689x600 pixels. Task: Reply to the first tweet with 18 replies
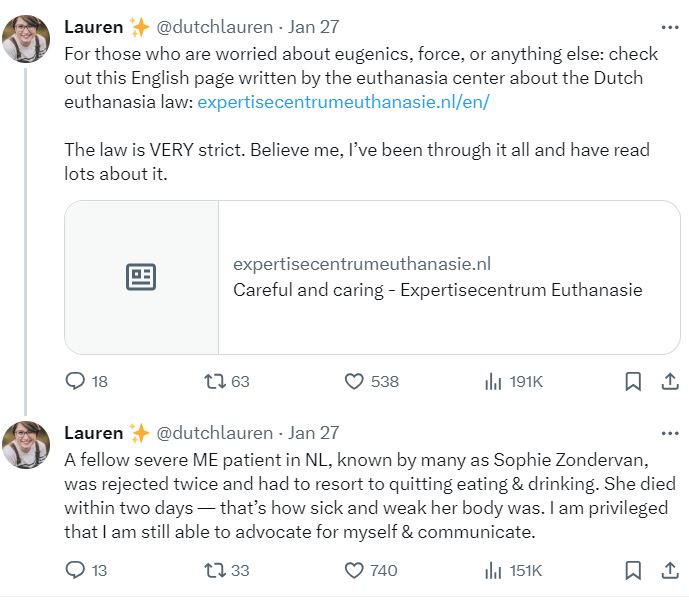[x=76, y=381]
